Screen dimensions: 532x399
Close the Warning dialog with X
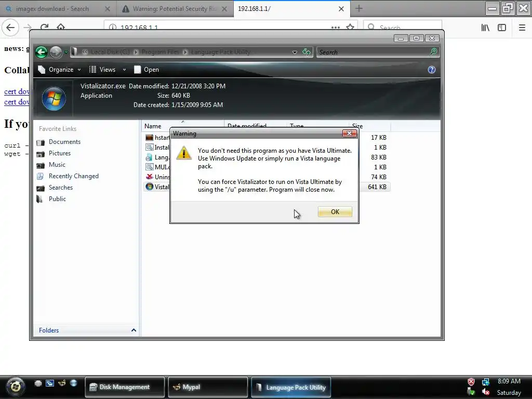[349, 134]
